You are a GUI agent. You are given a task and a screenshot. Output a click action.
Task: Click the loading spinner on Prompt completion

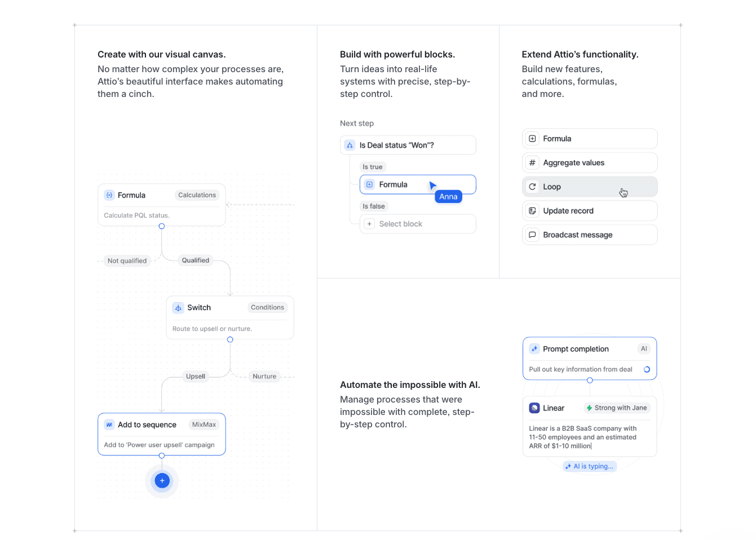tap(647, 369)
